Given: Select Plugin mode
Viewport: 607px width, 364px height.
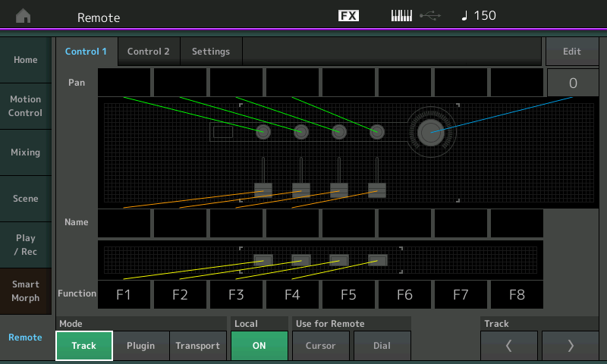Looking at the screenshot, I should coord(140,346).
